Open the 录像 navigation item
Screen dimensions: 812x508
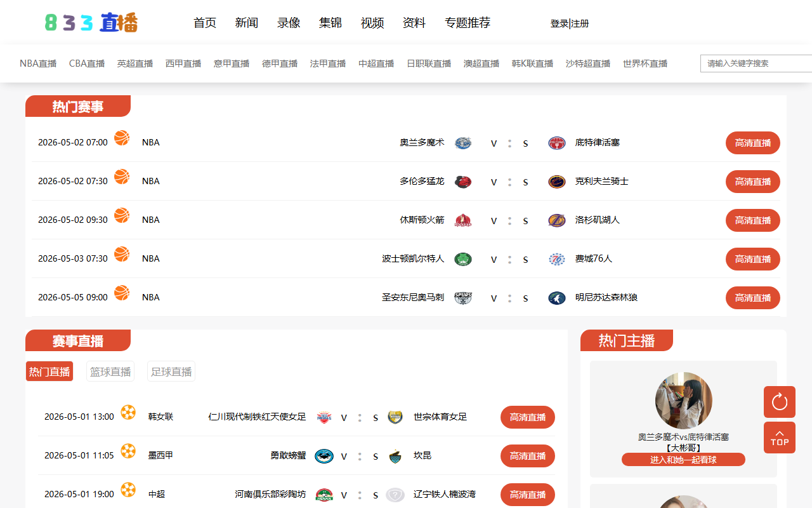(x=289, y=23)
